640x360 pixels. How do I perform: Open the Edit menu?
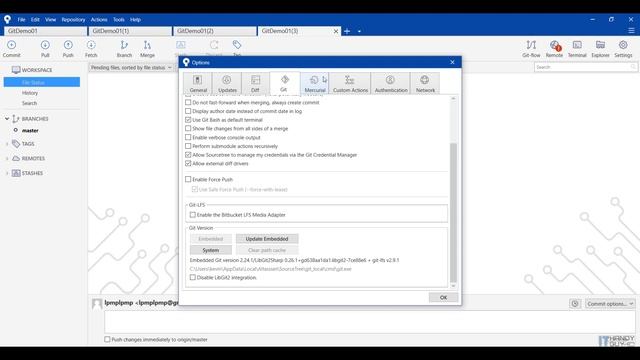(36, 20)
